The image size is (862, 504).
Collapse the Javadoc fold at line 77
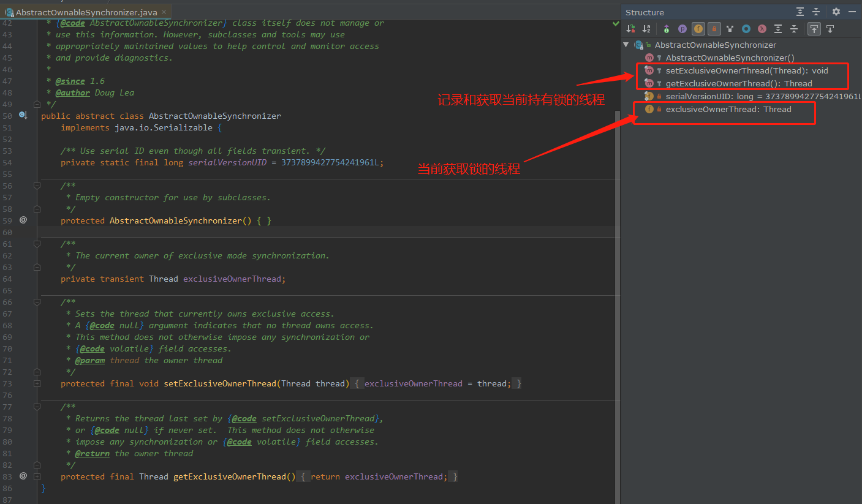coord(37,407)
